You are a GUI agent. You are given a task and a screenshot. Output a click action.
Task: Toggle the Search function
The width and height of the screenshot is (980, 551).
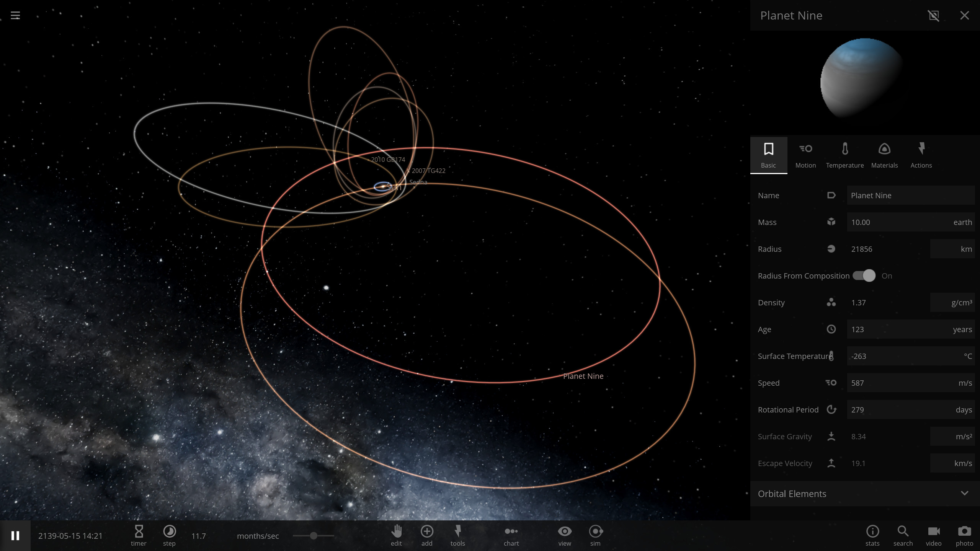[903, 535]
